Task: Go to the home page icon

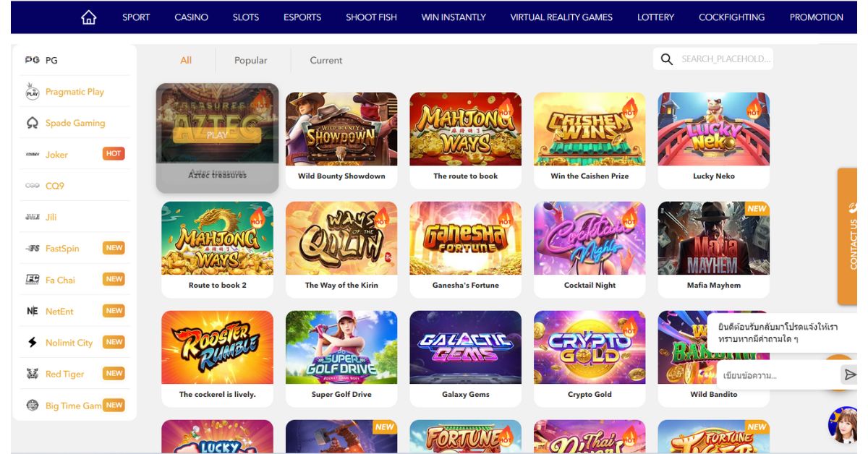Action: 88,17
